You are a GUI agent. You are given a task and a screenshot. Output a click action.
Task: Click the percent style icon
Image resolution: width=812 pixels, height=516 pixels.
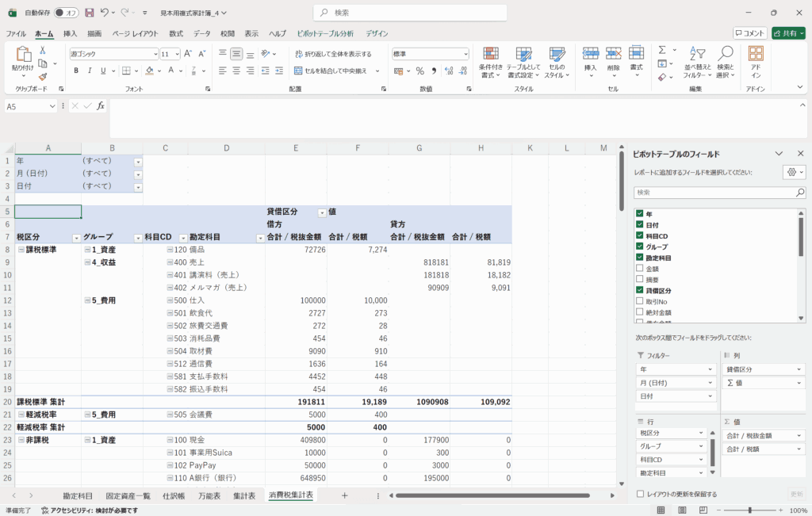[420, 71]
